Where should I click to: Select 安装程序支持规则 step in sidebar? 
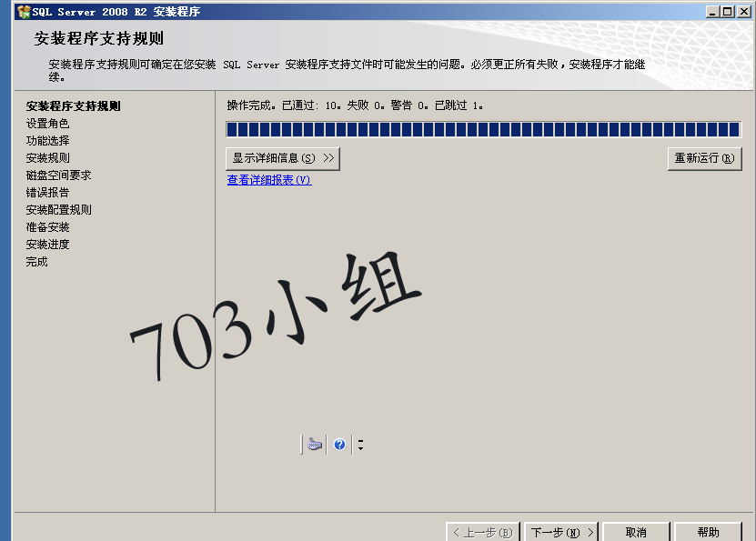pyautogui.click(x=74, y=106)
